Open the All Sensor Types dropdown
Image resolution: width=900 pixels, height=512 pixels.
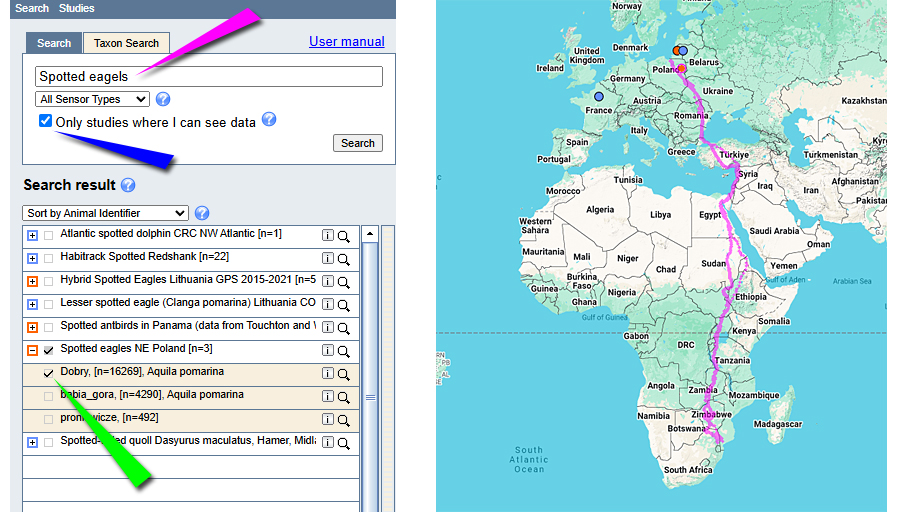[x=92, y=99]
